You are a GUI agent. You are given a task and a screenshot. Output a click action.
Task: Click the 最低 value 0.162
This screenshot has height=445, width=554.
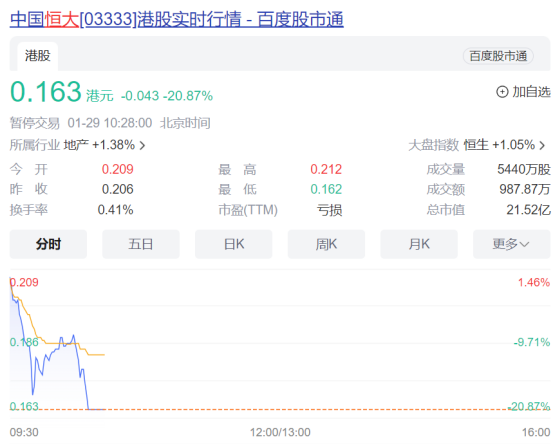click(x=326, y=189)
